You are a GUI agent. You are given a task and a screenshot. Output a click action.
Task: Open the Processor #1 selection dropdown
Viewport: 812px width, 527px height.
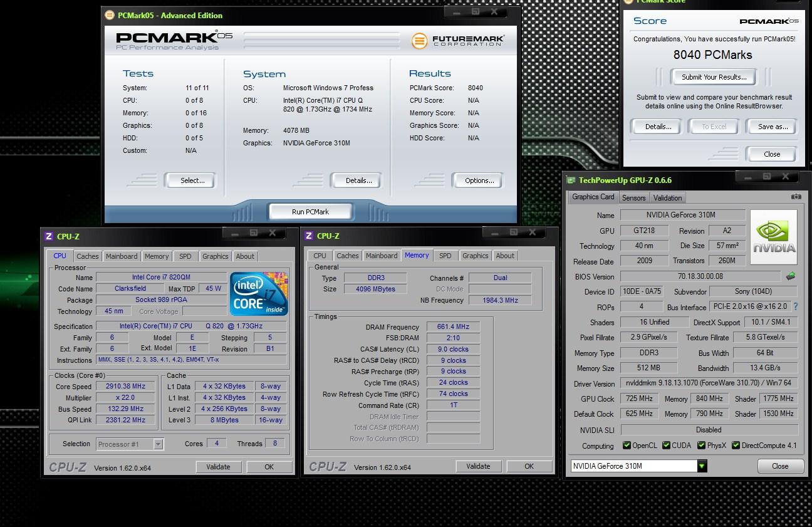[159, 444]
